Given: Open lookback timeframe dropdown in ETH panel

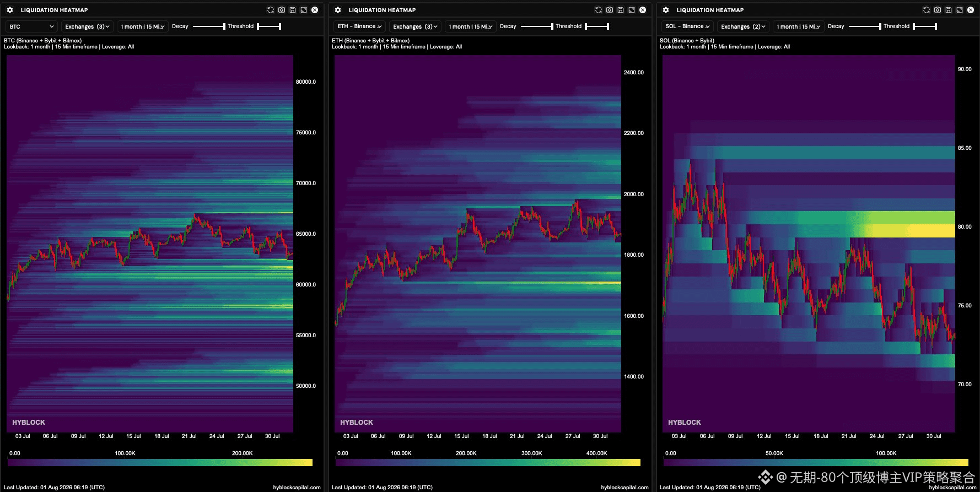Looking at the screenshot, I should (x=471, y=26).
